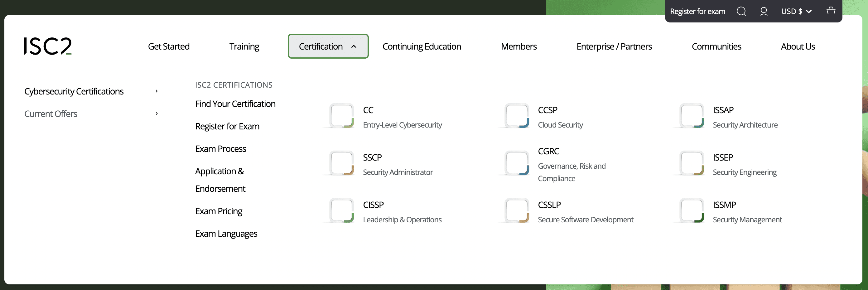Click Leadership & Operations description text
Screen dimensions: 868x290
click(402, 220)
